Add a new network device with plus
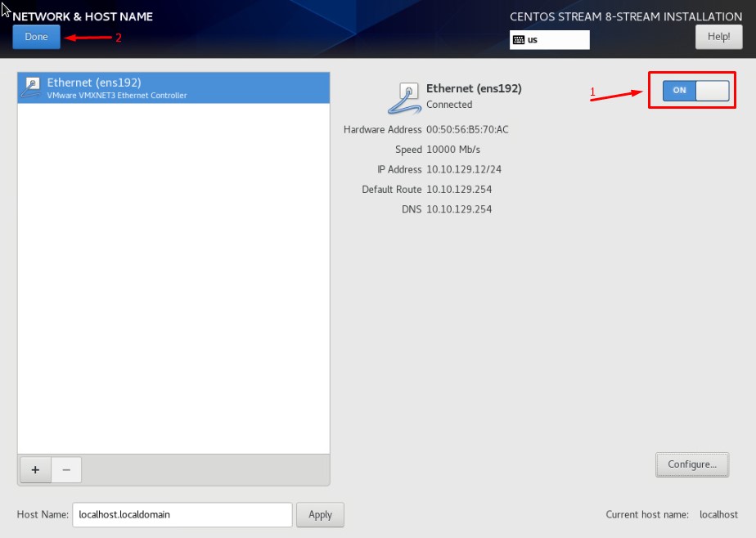The image size is (756, 538). point(35,469)
